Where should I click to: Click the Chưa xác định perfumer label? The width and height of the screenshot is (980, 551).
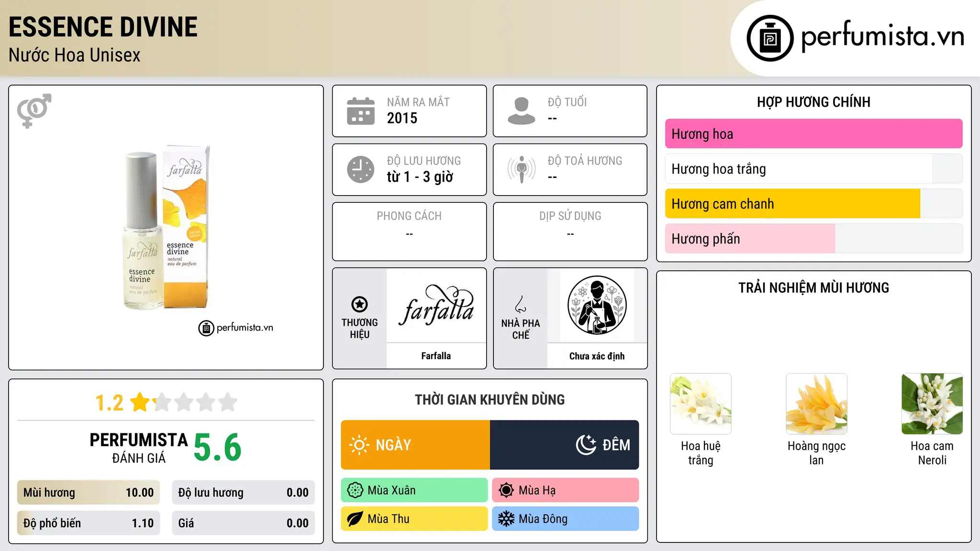[x=597, y=356]
